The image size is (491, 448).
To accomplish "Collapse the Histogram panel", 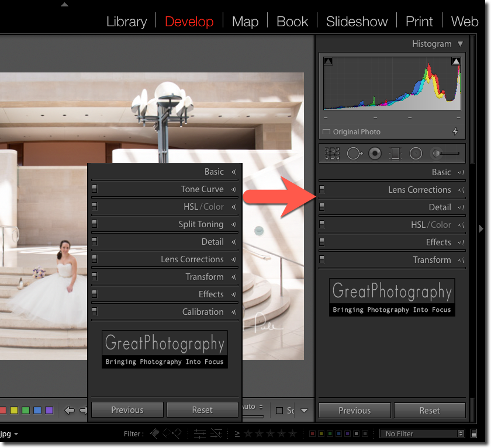I will point(461,43).
